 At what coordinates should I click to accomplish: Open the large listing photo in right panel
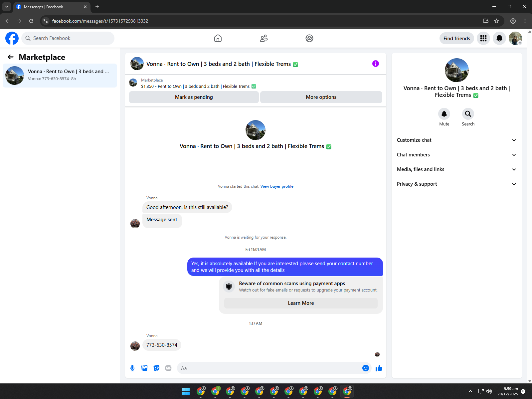coord(457,70)
